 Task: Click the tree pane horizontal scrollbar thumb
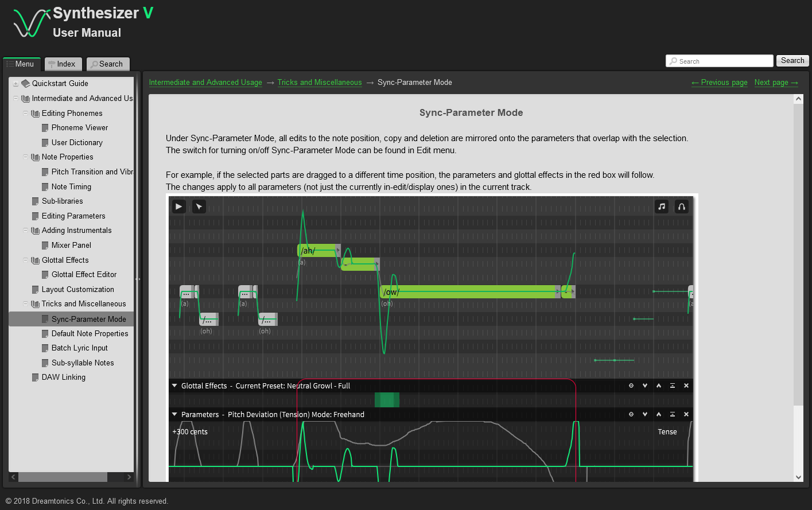[63, 477]
